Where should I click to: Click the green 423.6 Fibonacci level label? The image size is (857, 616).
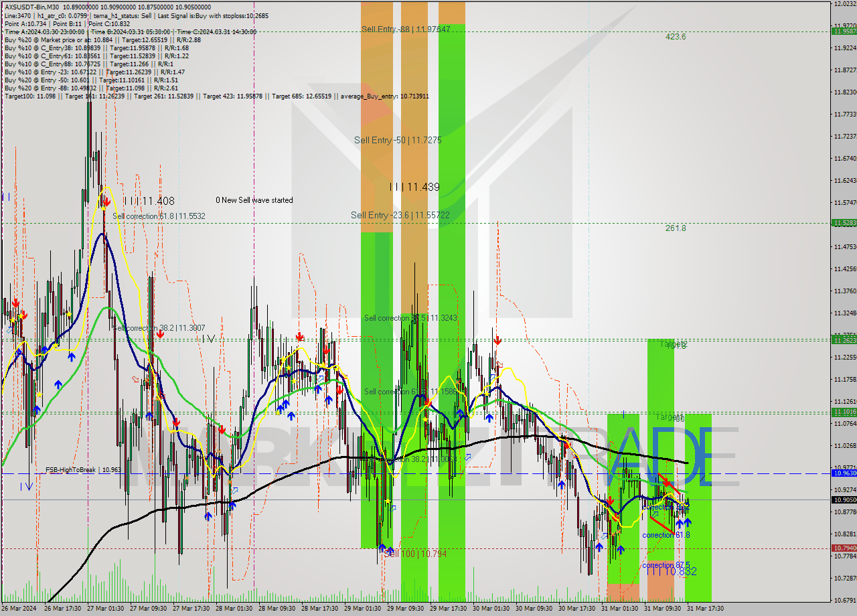point(675,37)
